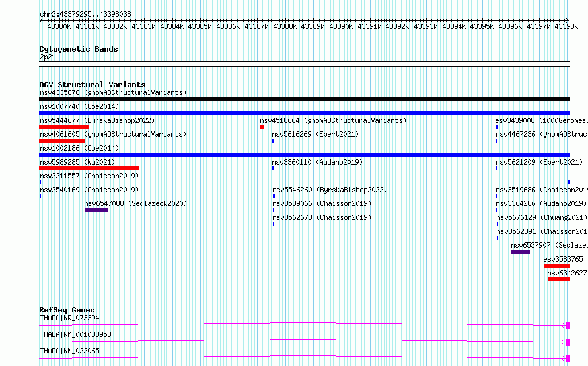Select the nsv3562678 (Chaisson2019) label
Viewport: 588px width, 366px height.
(322, 217)
